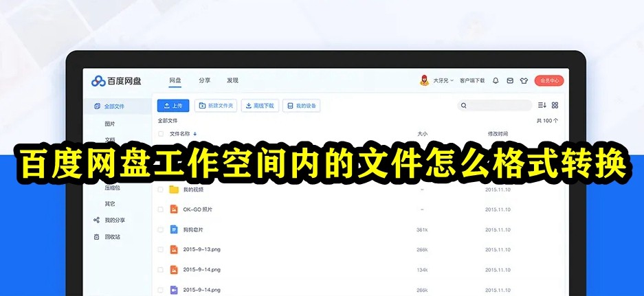Open 我的分享 in the sidebar
Screen dimensions: 644x296
(115, 220)
